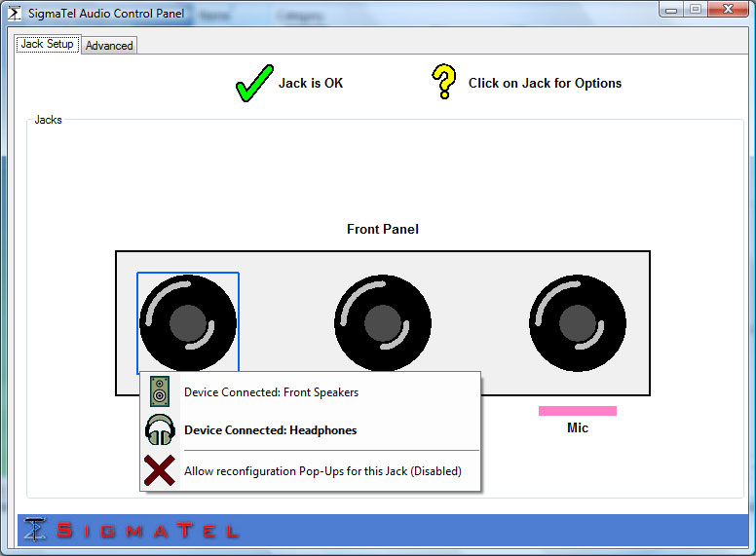
Task: Click the yellow question mark icon
Action: click(444, 82)
